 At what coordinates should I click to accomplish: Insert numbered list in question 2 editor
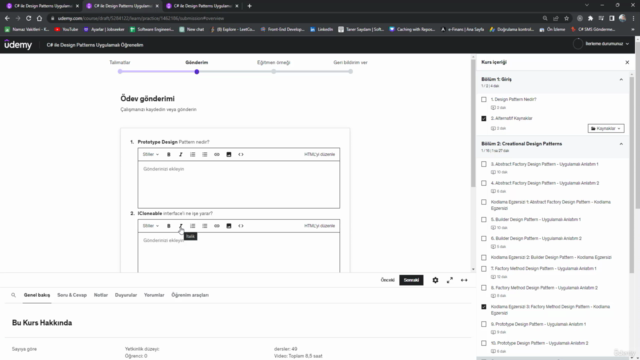click(x=193, y=226)
